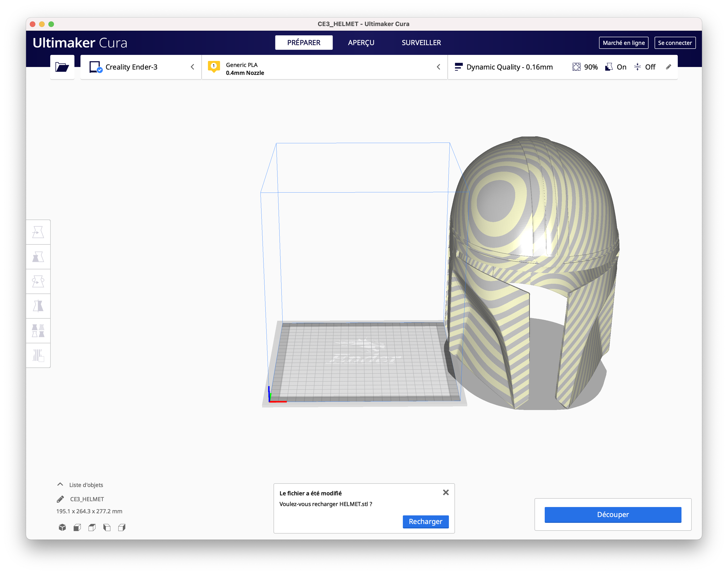Switch to the SURVEILLER tab
This screenshot has height=574, width=728.
point(421,43)
